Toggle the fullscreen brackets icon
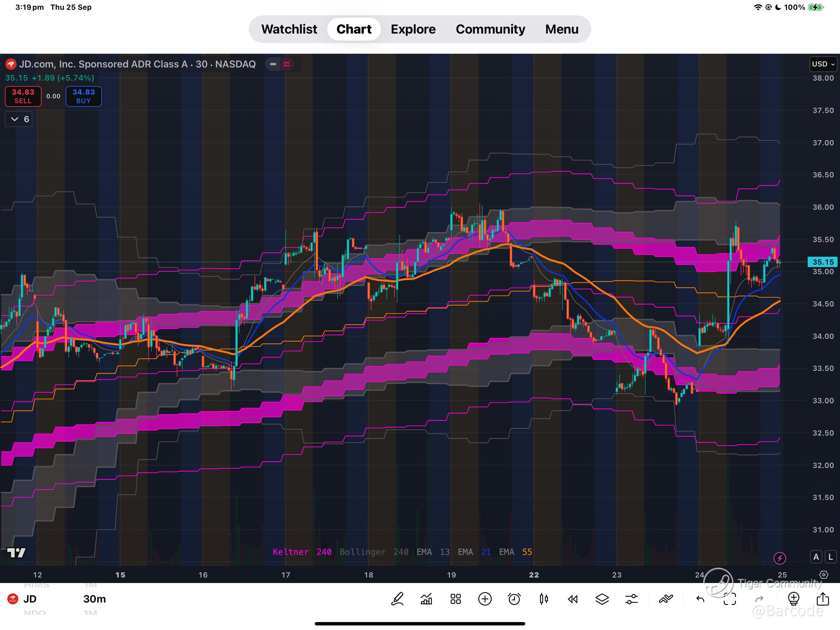Image resolution: width=840 pixels, height=630 pixels. coord(730,599)
